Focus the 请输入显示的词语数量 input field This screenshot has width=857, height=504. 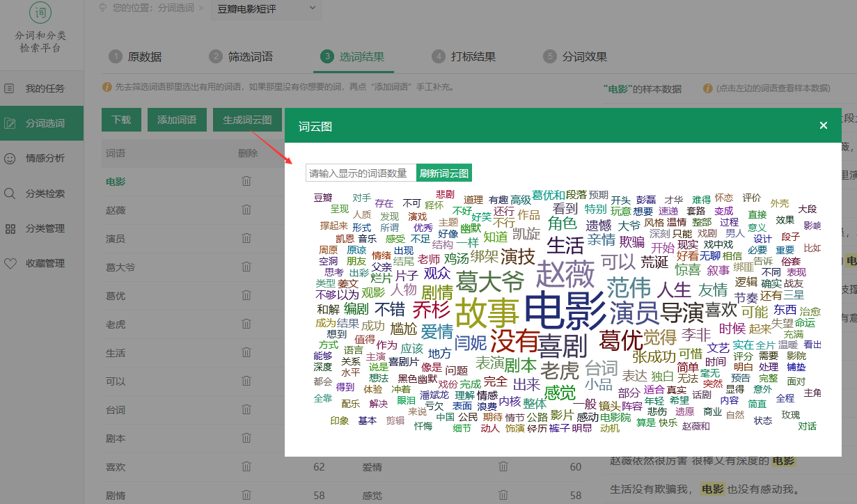(x=361, y=173)
